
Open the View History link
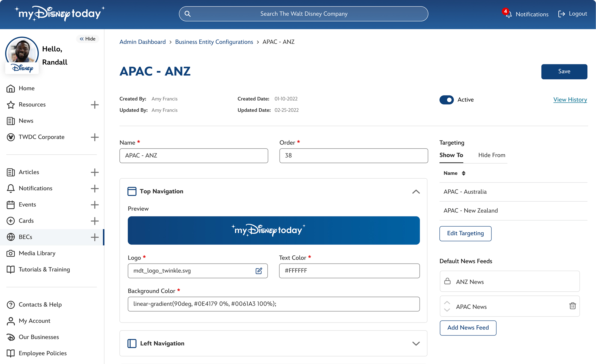[570, 100]
